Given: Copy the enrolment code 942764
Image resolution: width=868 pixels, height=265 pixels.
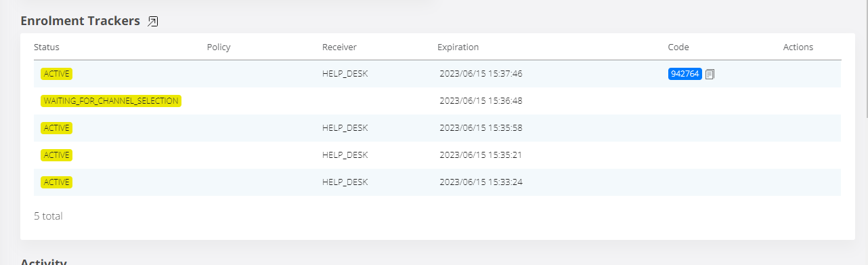Looking at the screenshot, I should (x=710, y=74).
